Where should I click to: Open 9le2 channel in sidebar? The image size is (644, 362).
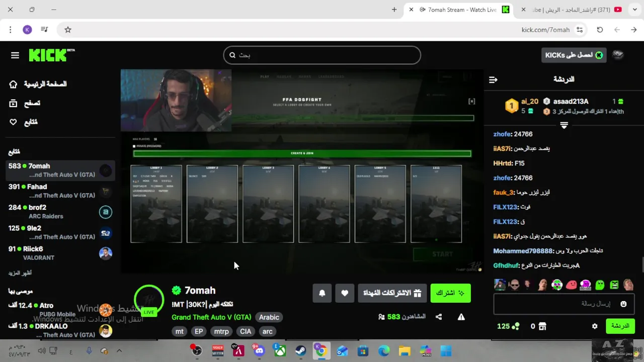60,232
